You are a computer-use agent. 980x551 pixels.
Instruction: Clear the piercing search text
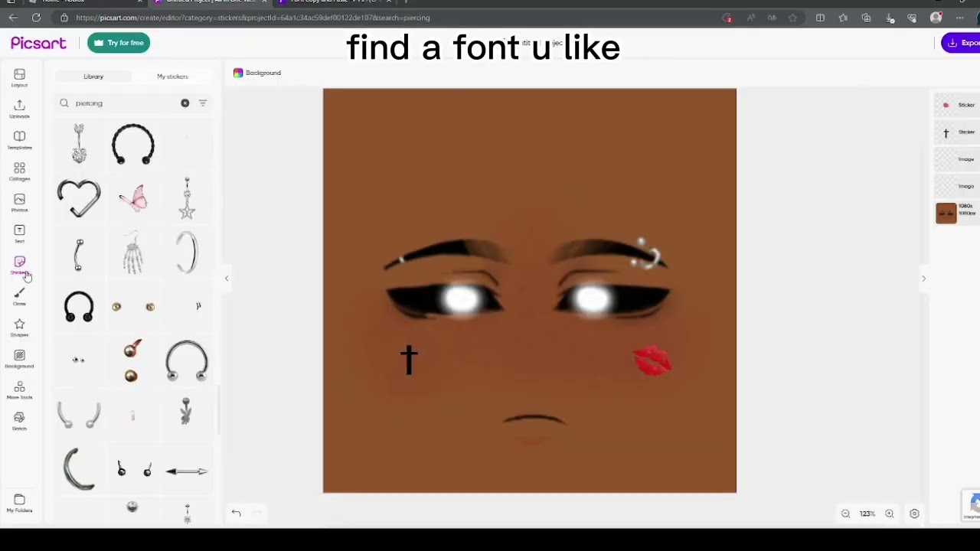click(185, 103)
